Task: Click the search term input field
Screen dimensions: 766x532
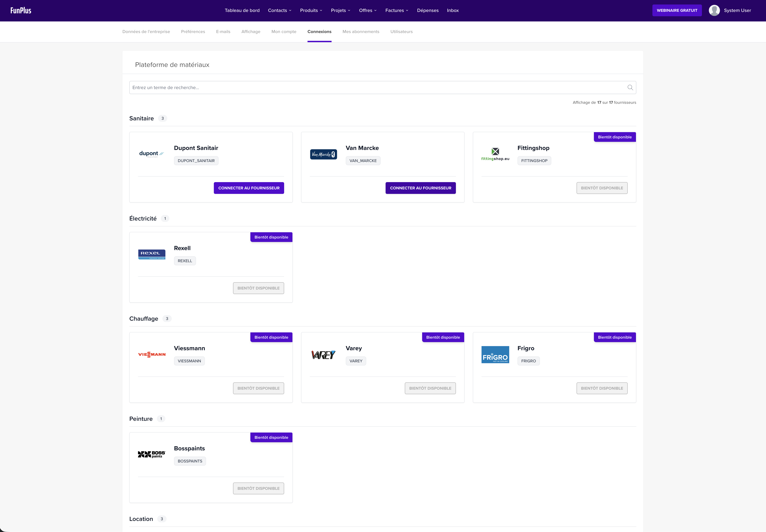Action: pos(334,87)
